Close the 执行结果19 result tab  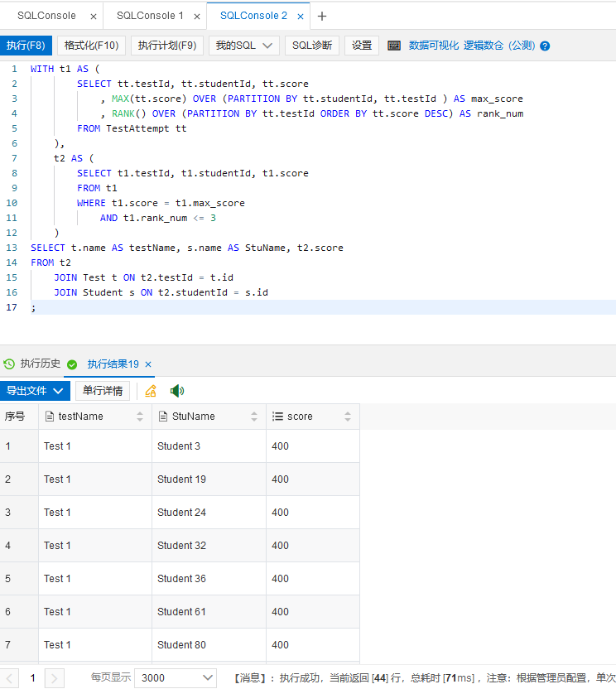pos(148,364)
